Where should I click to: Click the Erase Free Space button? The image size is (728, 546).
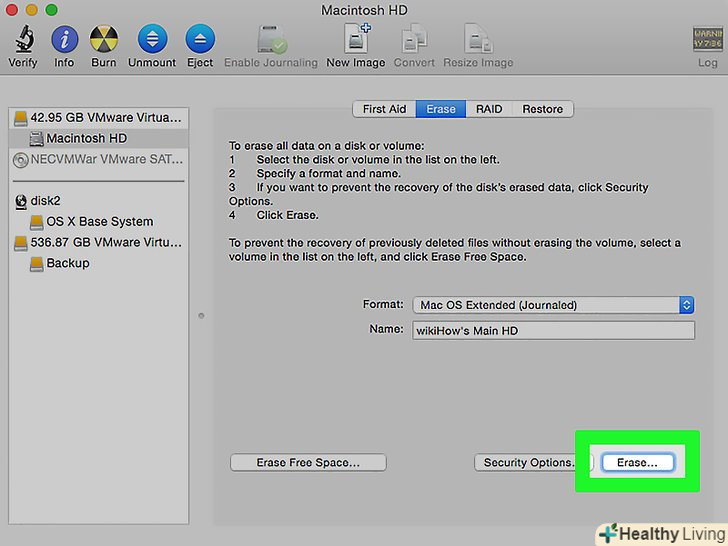pos(308,462)
